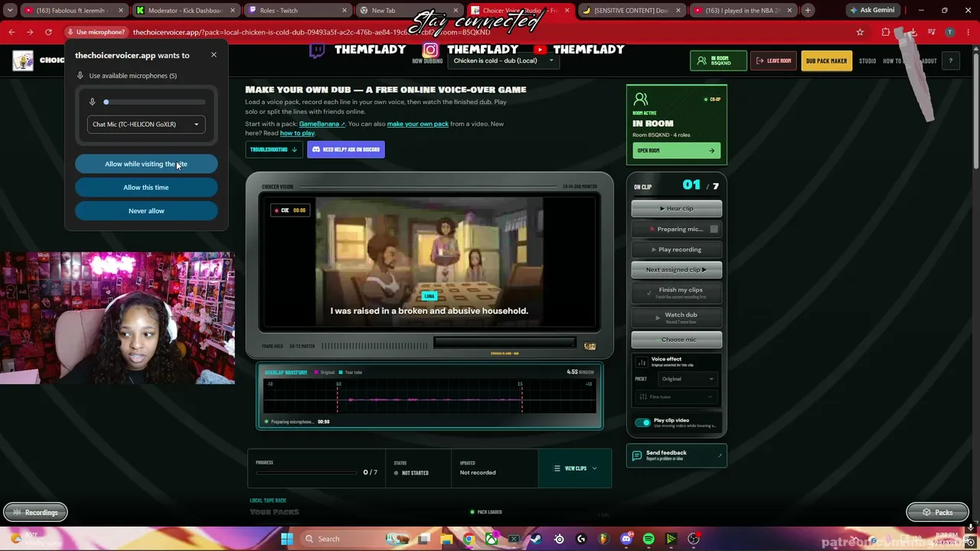Click the Use microphone chip in address bar
This screenshot has height=551, width=980.
[x=96, y=32]
